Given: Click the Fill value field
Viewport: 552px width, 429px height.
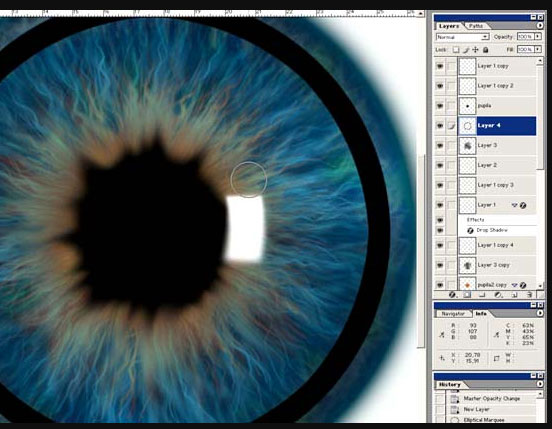Looking at the screenshot, I should pyautogui.click(x=525, y=50).
